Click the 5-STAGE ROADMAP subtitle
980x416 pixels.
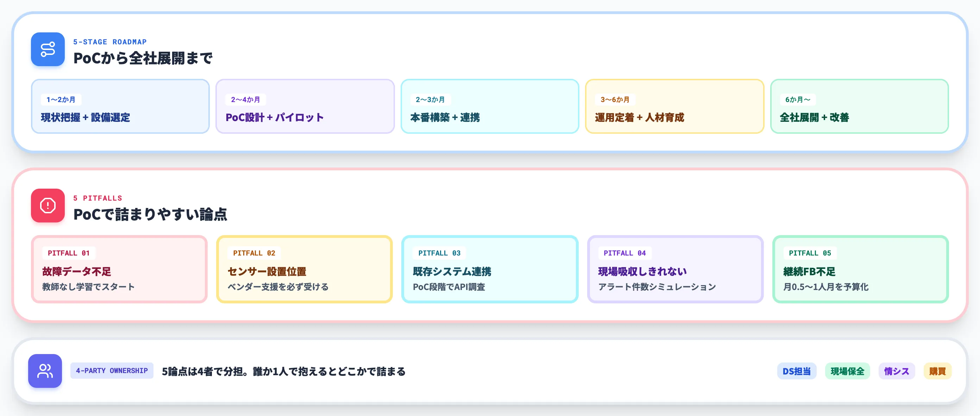pos(110,42)
